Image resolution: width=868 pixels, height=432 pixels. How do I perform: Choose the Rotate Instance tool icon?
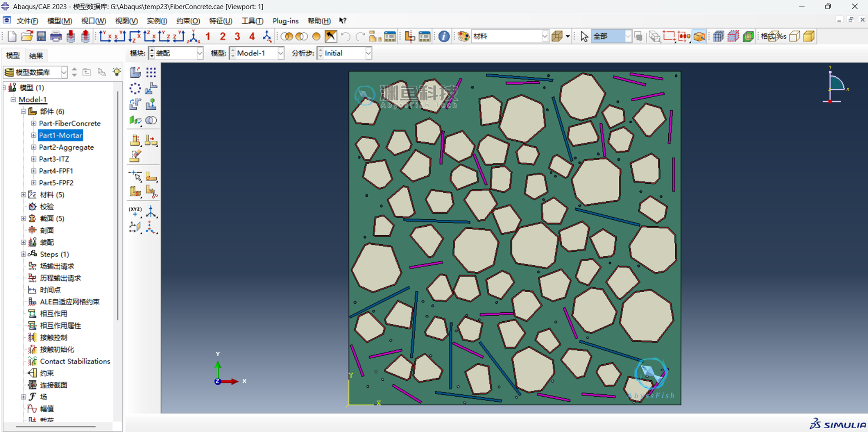135,104
